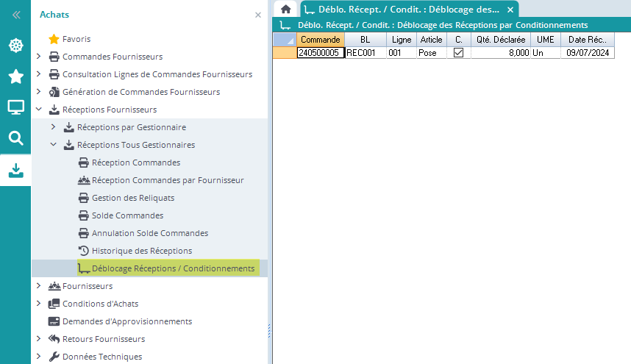Close the Achats panel with X
This screenshot has width=631, height=364.
pyautogui.click(x=257, y=15)
